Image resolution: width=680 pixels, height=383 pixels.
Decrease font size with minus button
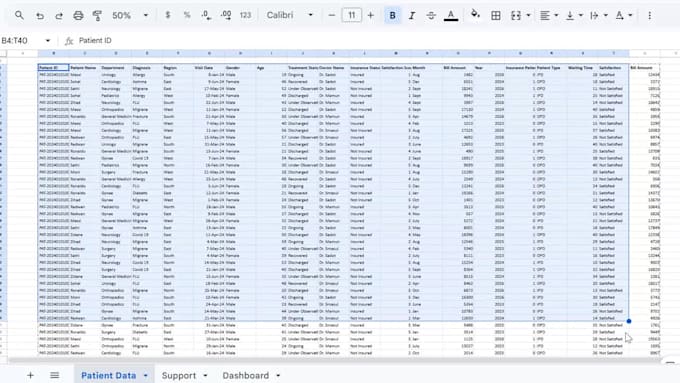(332, 15)
